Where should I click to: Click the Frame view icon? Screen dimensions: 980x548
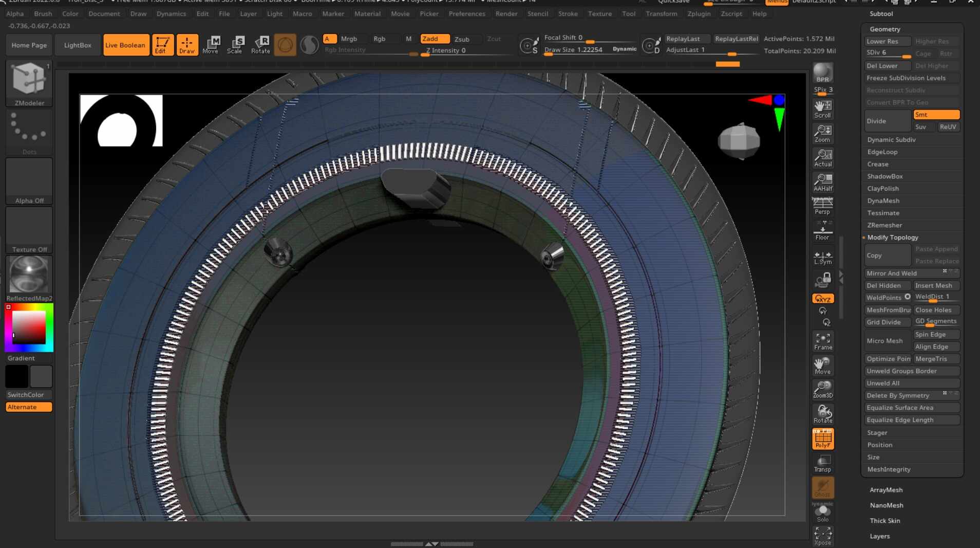822,341
